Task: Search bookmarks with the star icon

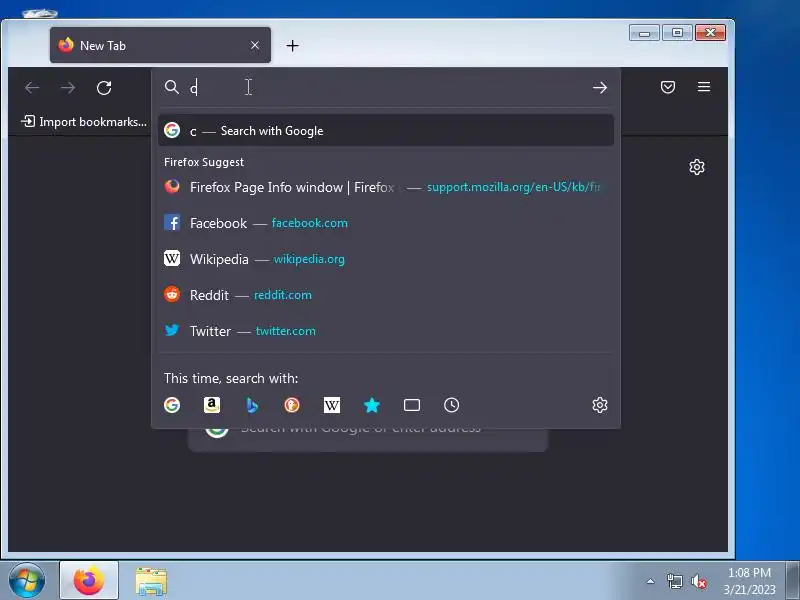Action: (372, 405)
